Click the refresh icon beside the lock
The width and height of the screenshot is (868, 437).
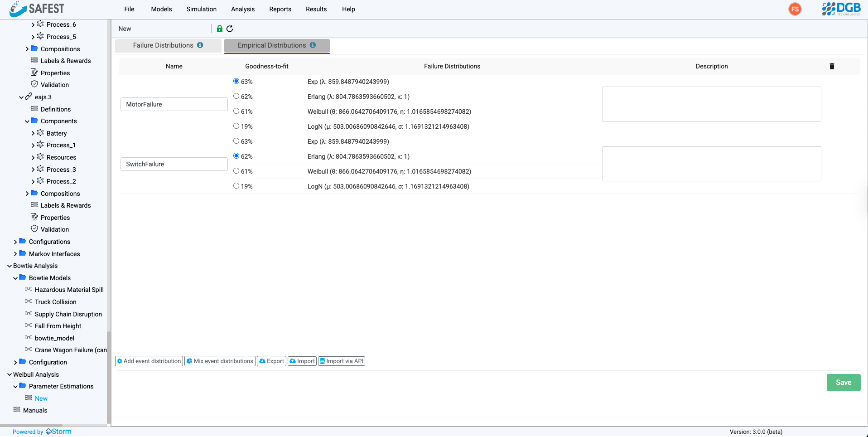230,29
